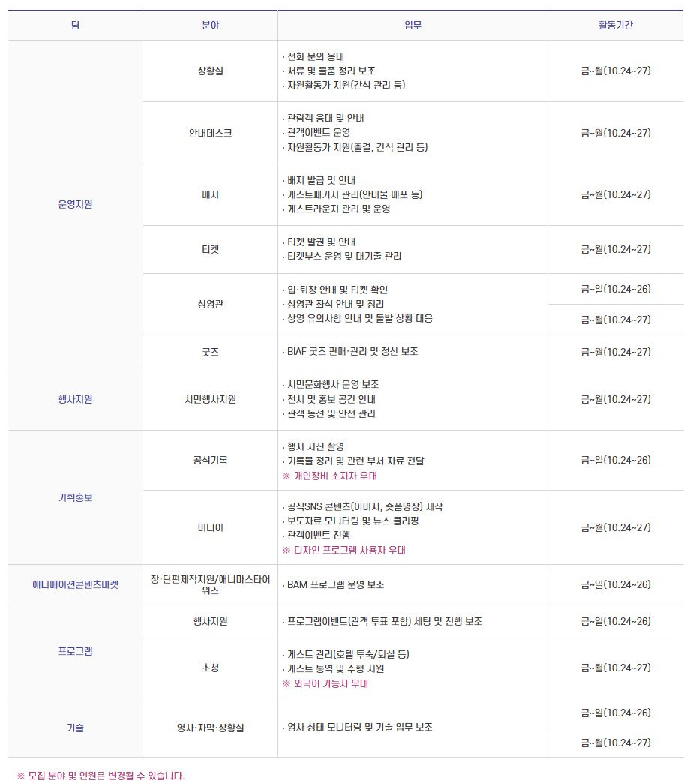Select the 행사지원 team cell
Image resolution: width=693 pixels, height=784 pixels.
point(75,399)
